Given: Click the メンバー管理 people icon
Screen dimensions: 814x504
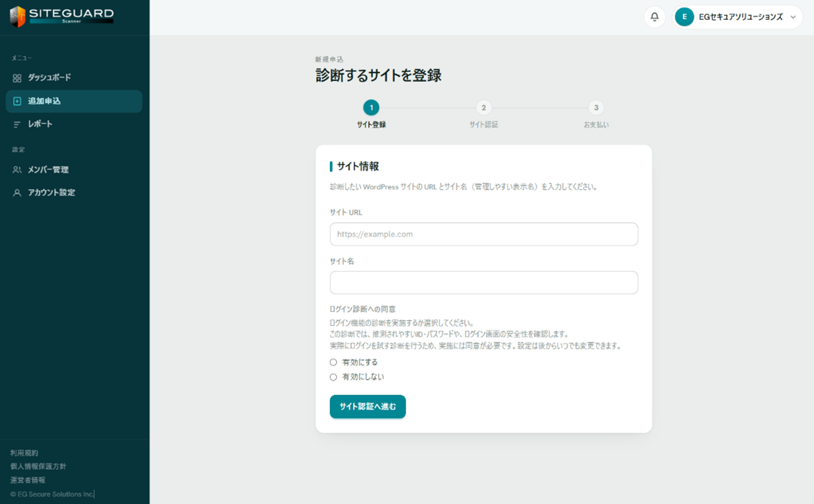Looking at the screenshot, I should tap(17, 170).
